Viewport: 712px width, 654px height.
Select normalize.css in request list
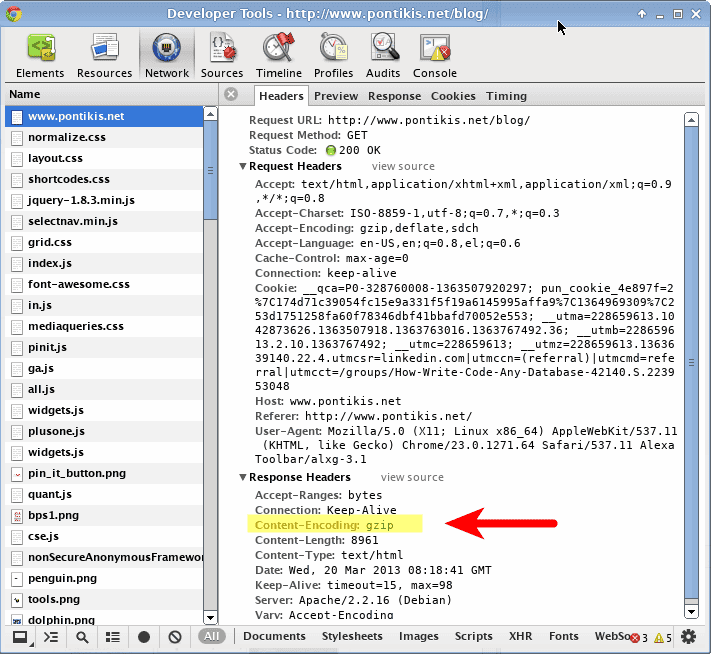point(104,137)
